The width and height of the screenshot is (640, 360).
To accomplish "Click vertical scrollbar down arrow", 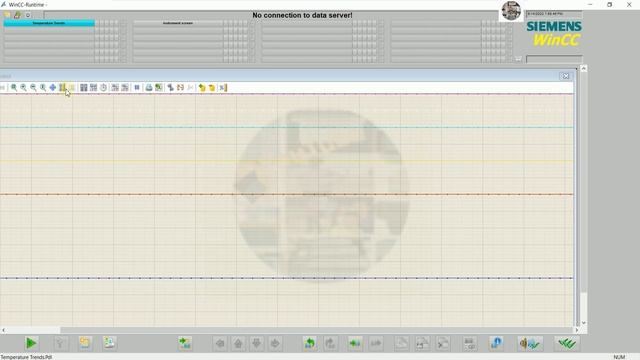I will pos(584,323).
